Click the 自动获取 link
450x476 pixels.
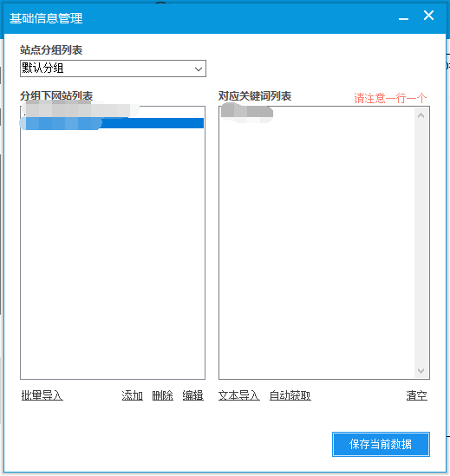coord(290,395)
